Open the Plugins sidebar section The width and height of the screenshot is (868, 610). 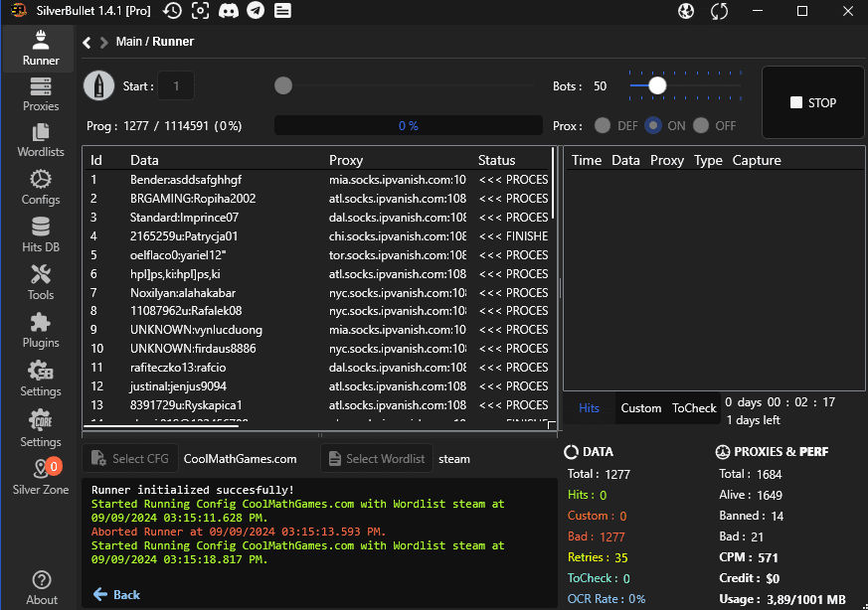coord(41,330)
